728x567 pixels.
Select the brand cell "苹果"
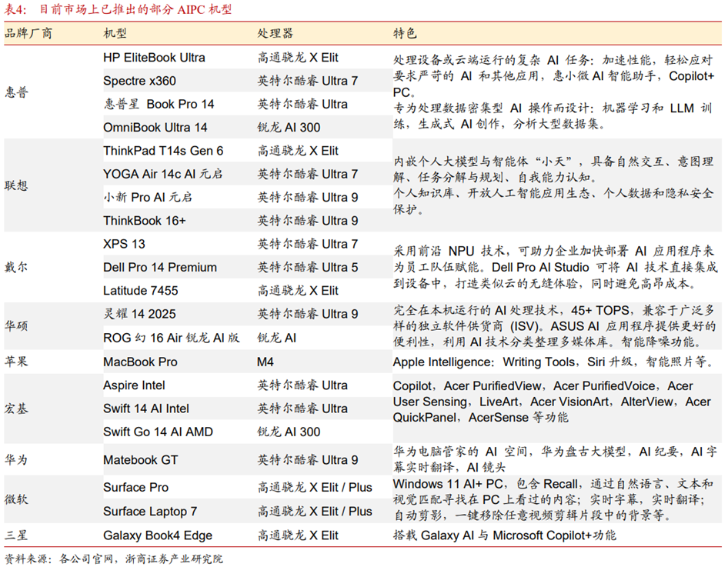(x=17, y=362)
